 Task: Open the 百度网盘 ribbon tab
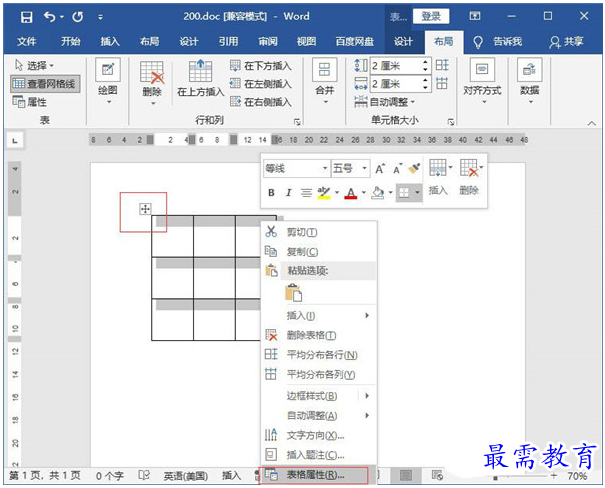(354, 41)
